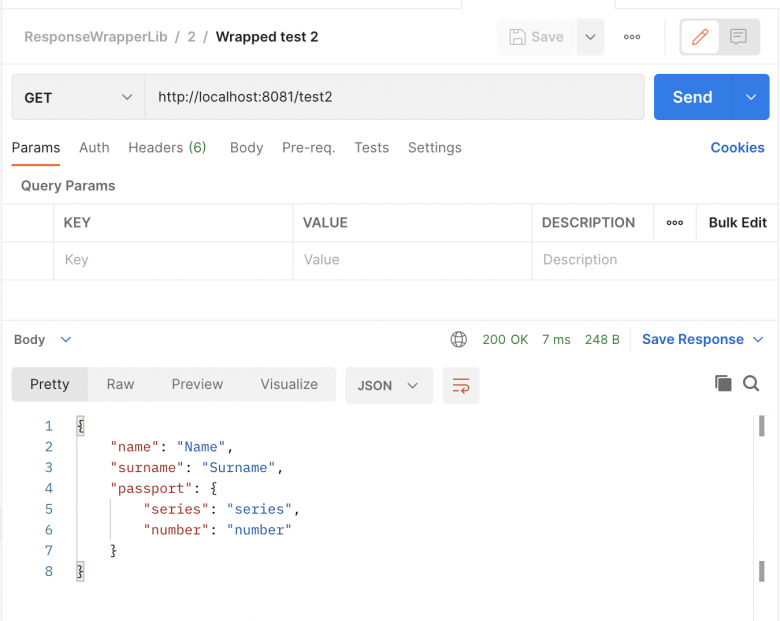780x621 pixels.
Task: Click "passport" key on line 4
Action: [151, 489]
